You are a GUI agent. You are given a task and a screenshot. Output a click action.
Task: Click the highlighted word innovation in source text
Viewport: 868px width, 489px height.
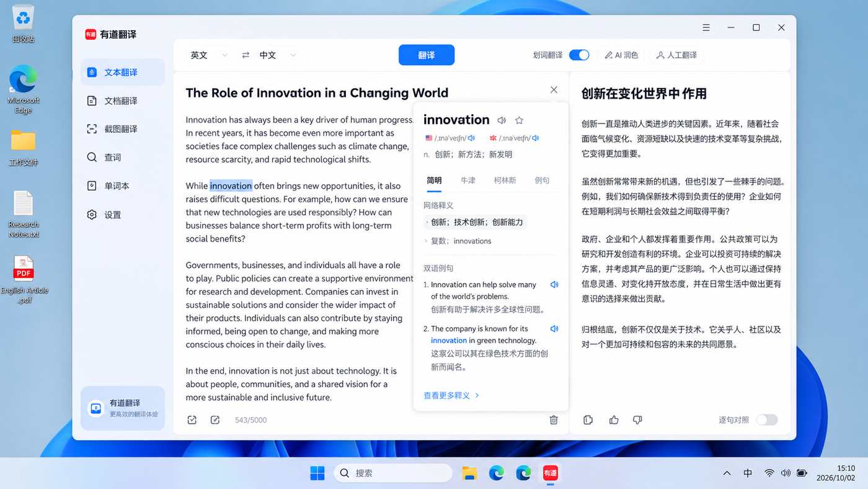pyautogui.click(x=231, y=186)
